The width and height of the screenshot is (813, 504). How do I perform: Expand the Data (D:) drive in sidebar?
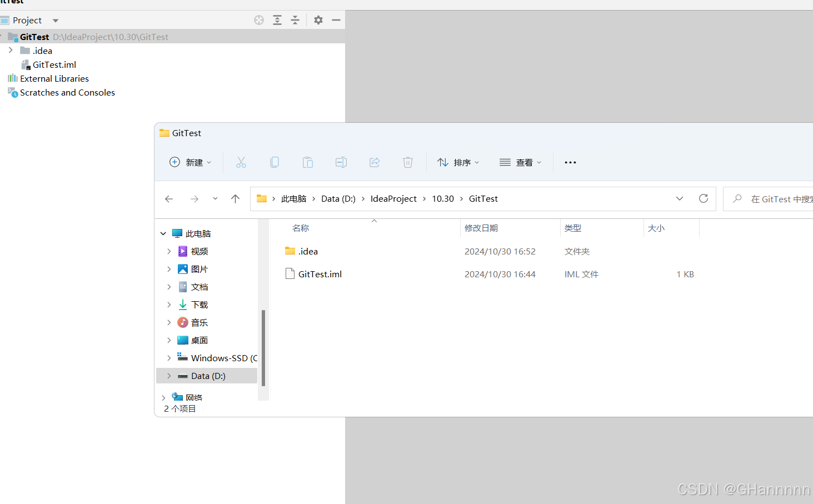[x=169, y=376]
